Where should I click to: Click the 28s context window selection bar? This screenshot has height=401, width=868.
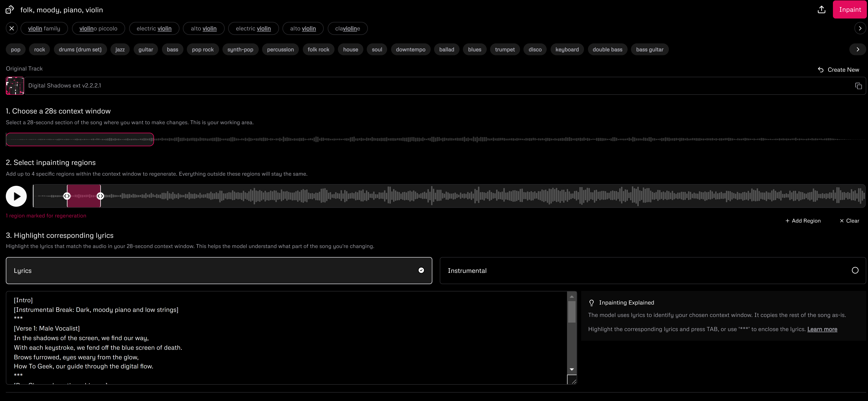tap(80, 139)
